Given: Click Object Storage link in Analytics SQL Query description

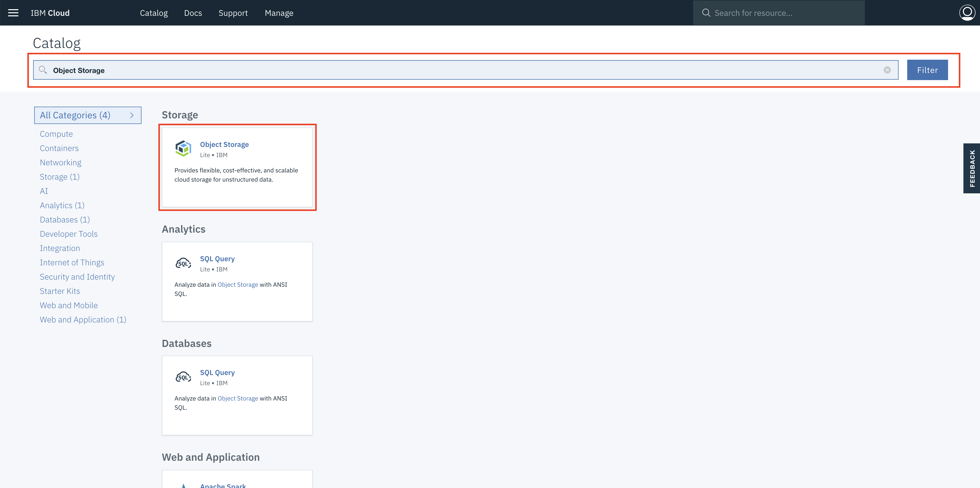Looking at the screenshot, I should click(237, 285).
